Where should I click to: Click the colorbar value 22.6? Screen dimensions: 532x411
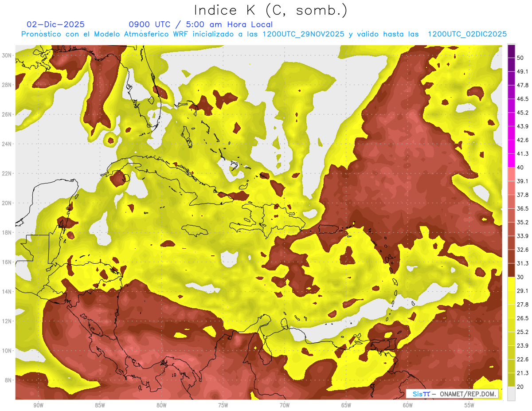(523, 359)
